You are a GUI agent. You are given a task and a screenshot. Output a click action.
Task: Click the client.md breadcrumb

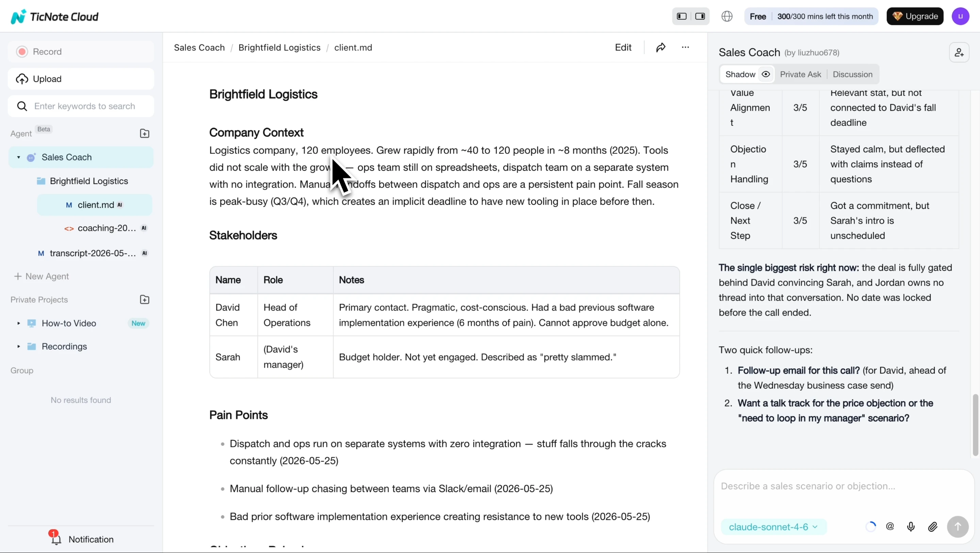click(x=353, y=48)
